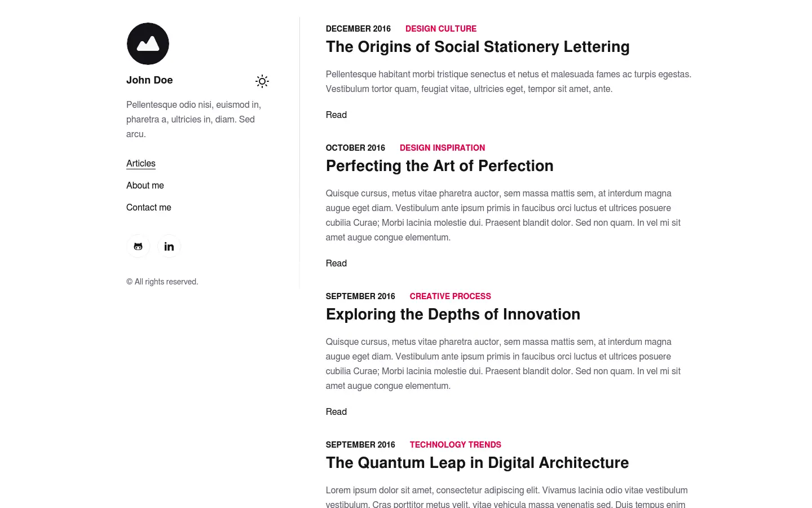Read the Social Stationery Lettering article
This screenshot has width=812, height=508.
[336, 115]
